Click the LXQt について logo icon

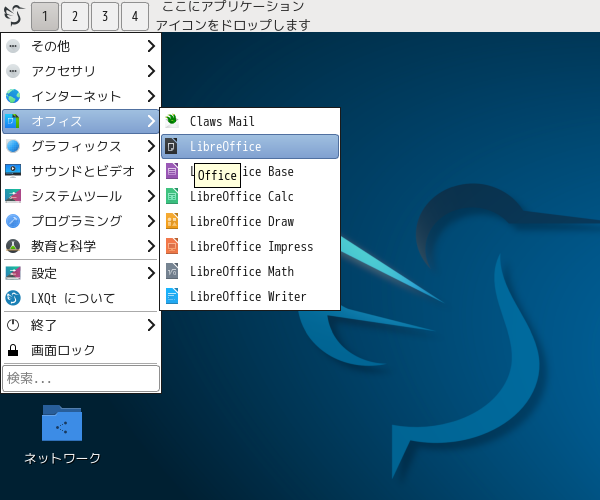pos(13,298)
